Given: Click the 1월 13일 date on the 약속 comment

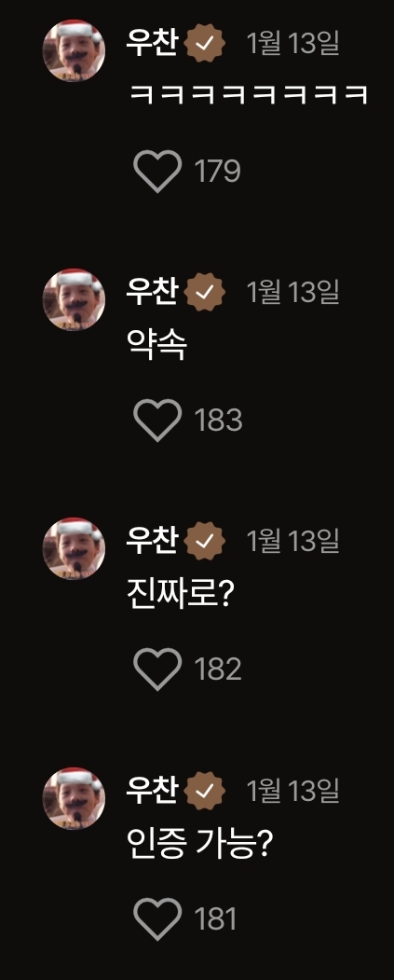Looking at the screenshot, I should pyautogui.click(x=293, y=292).
